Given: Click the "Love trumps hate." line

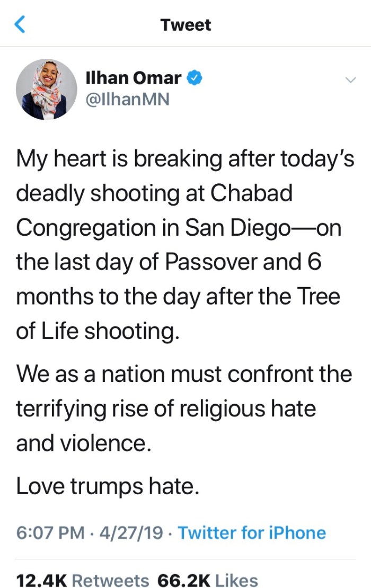Looking at the screenshot, I should tap(108, 487).
